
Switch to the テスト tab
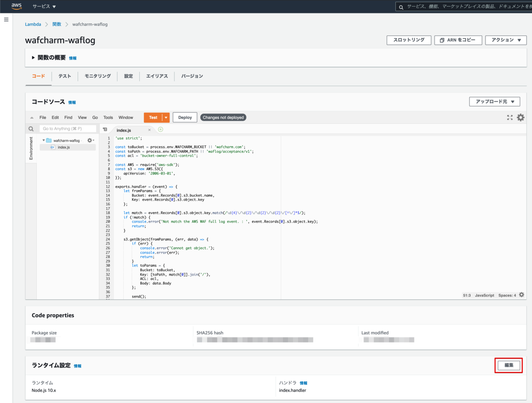(65, 76)
